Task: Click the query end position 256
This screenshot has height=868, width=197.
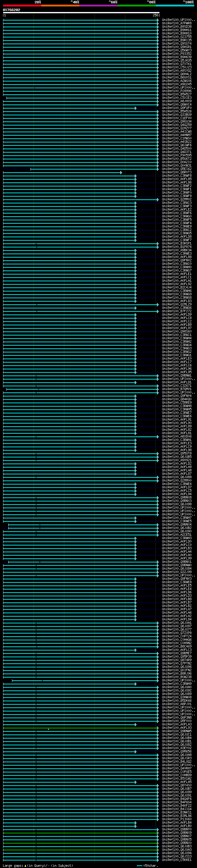Action: pos(155,15)
